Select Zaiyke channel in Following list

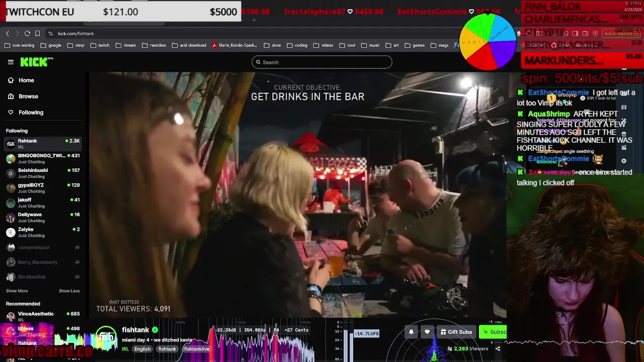click(x=43, y=232)
